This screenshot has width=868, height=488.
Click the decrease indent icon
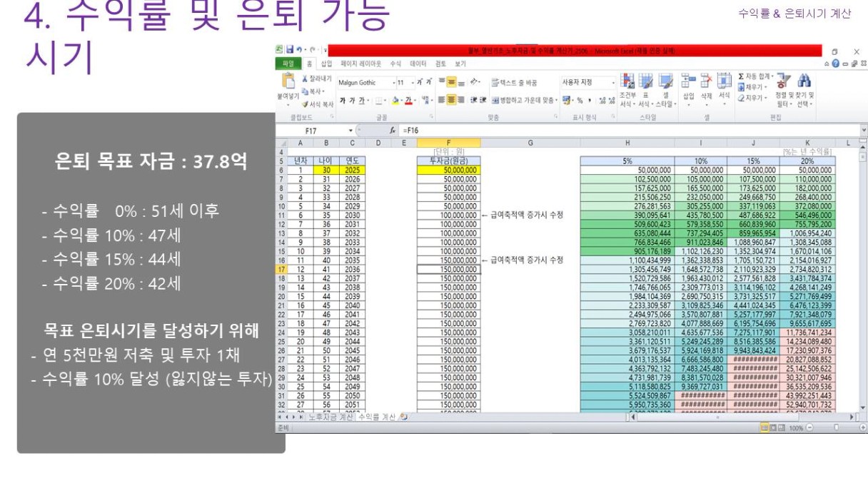[474, 101]
